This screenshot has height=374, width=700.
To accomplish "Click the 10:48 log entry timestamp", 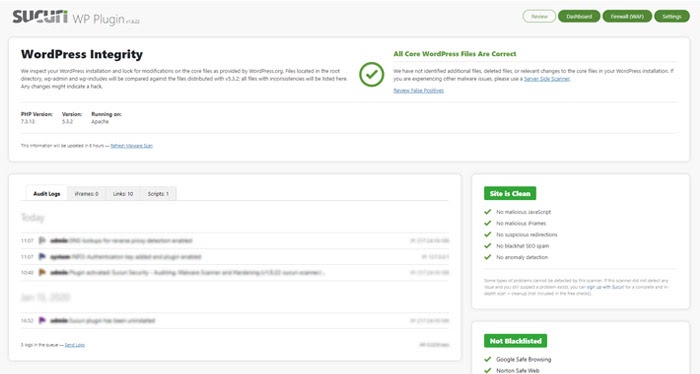I will [x=27, y=272].
